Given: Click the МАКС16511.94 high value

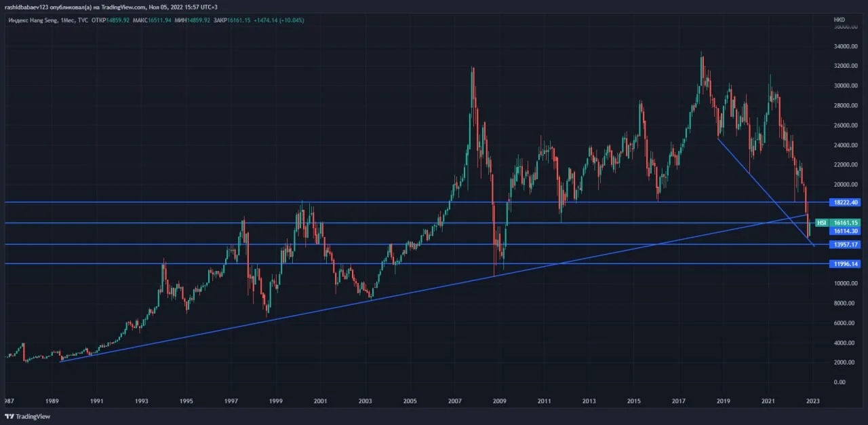Looking at the screenshot, I should [x=152, y=20].
